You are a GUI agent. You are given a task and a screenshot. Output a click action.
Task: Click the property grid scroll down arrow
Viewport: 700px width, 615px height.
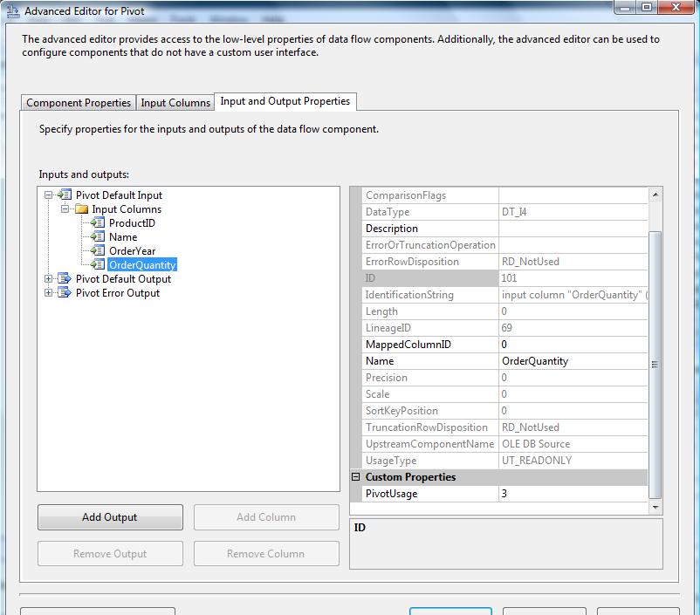(655, 506)
